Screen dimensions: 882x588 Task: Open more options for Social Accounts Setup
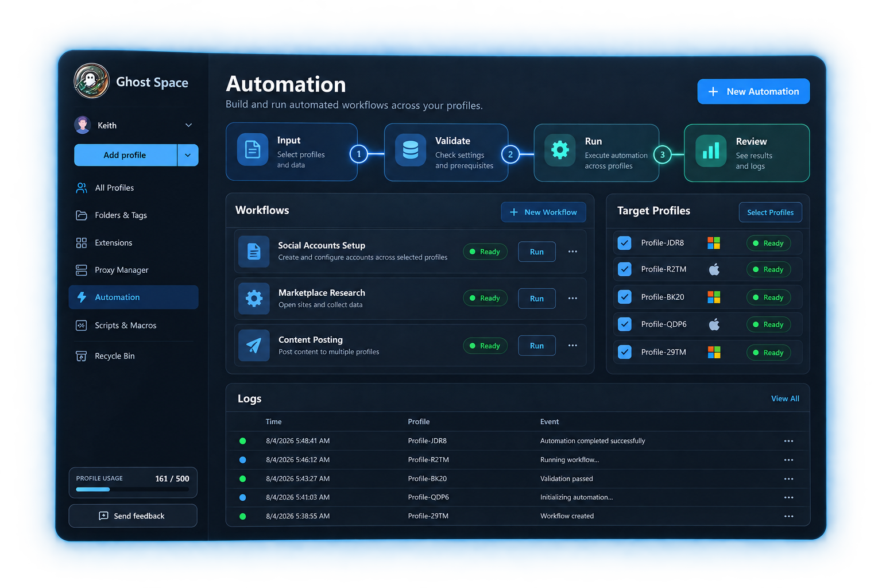(x=572, y=252)
